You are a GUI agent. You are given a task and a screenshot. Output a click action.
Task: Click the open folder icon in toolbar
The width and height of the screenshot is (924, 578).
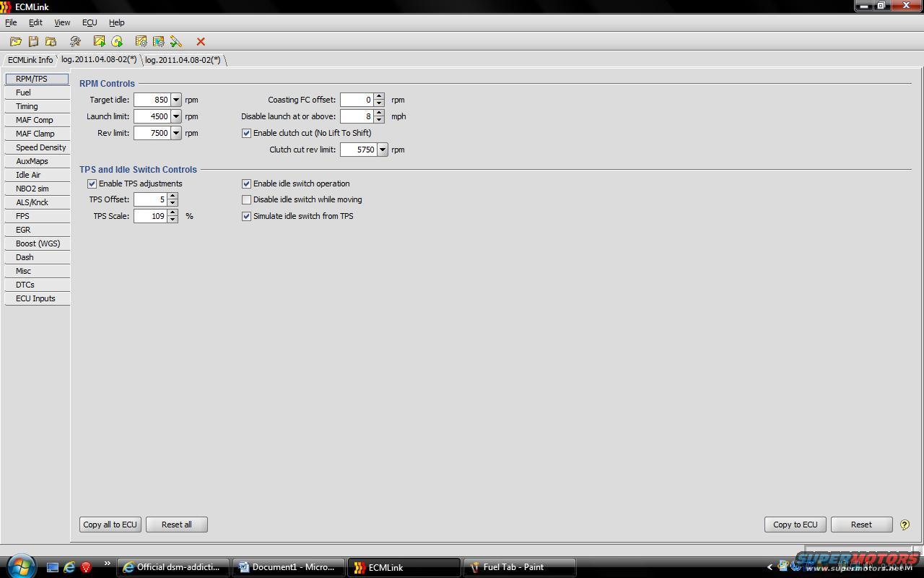tap(15, 42)
